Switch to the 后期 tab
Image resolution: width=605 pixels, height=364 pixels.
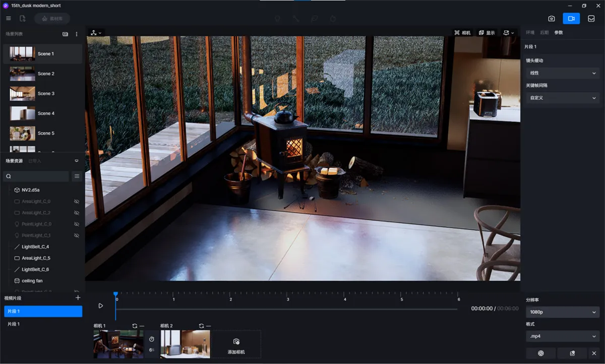coord(544,33)
